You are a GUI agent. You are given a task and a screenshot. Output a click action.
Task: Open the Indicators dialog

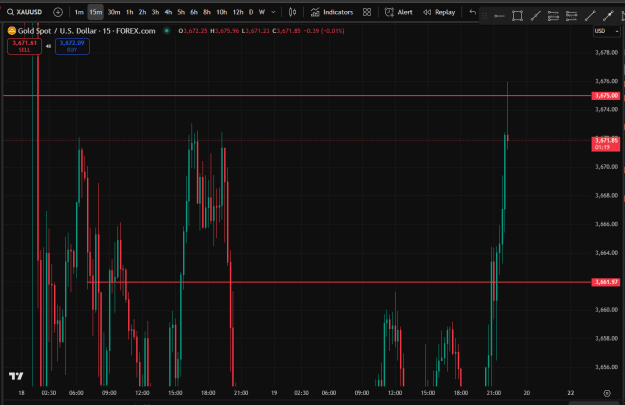(x=332, y=12)
